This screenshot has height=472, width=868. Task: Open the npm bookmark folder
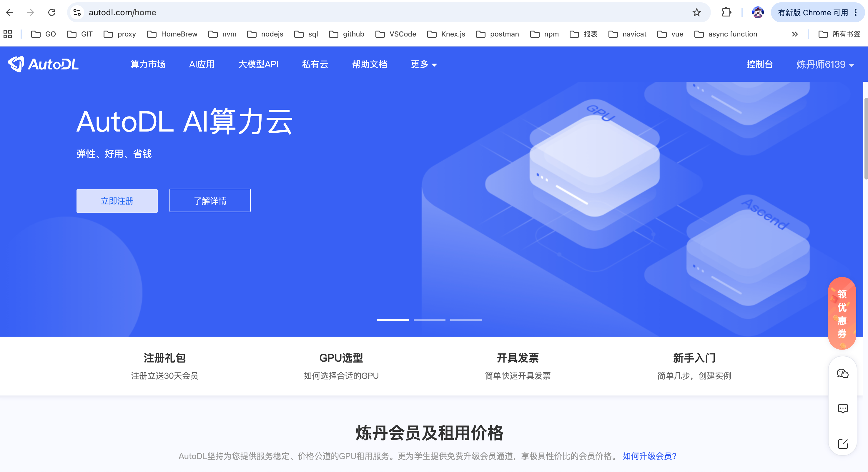545,34
